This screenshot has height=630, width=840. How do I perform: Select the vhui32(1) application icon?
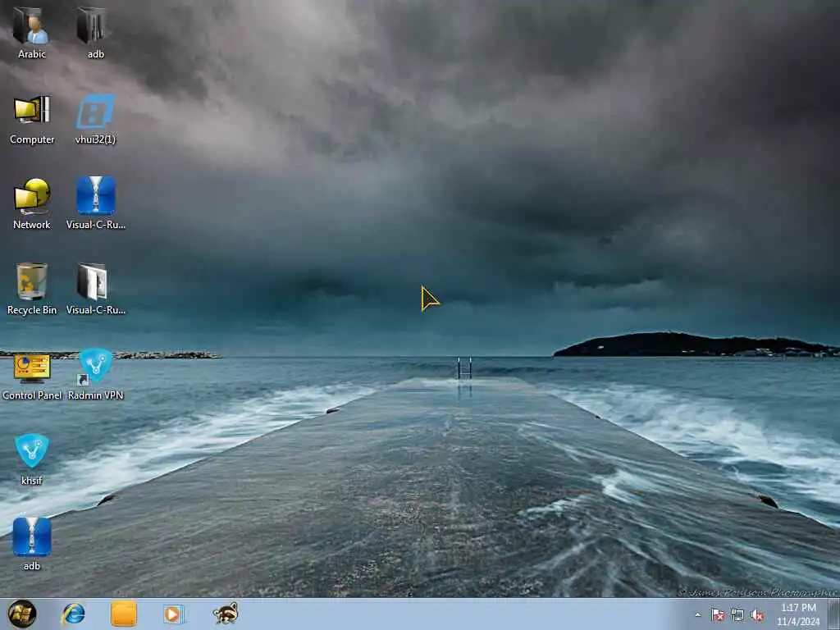pos(95,112)
